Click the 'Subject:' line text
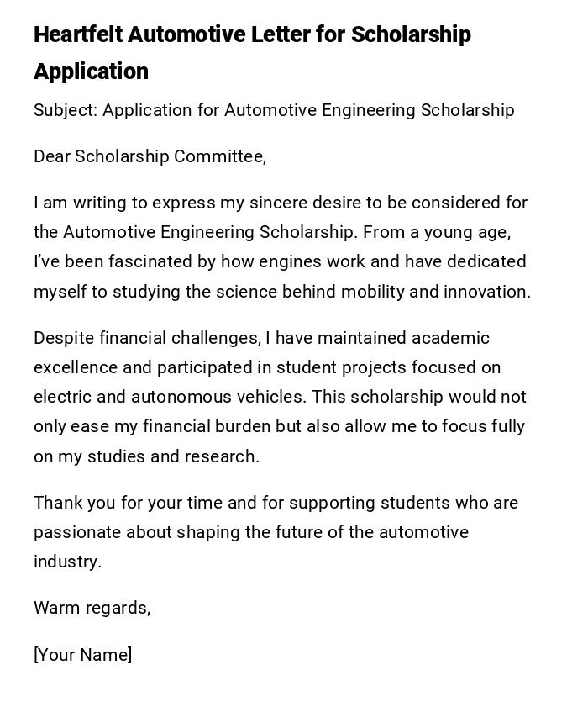588x707 pixels. tap(274, 110)
